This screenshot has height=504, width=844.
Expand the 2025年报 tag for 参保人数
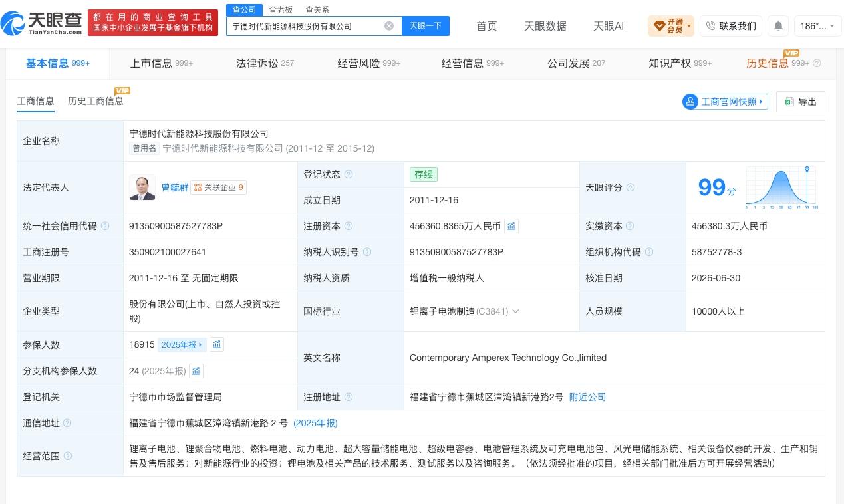pos(182,344)
